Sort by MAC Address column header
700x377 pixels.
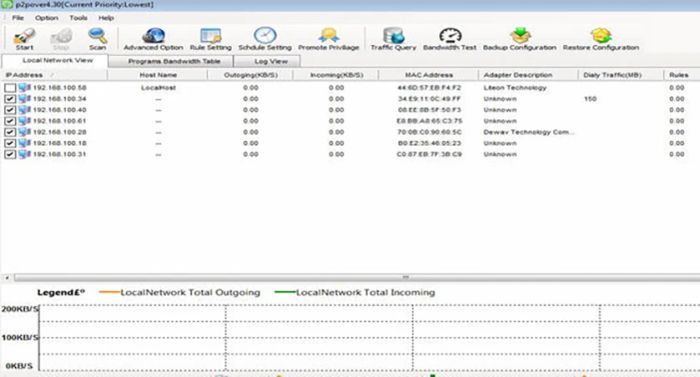point(429,75)
